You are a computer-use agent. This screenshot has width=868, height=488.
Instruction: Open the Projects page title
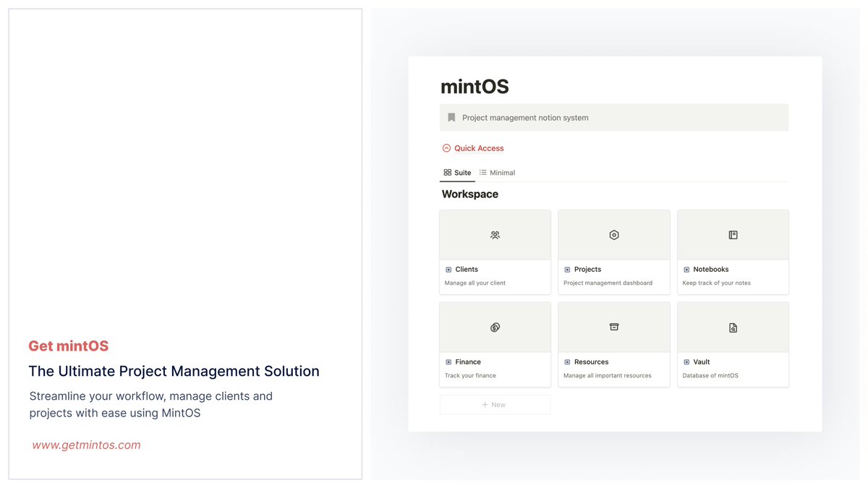click(587, 270)
